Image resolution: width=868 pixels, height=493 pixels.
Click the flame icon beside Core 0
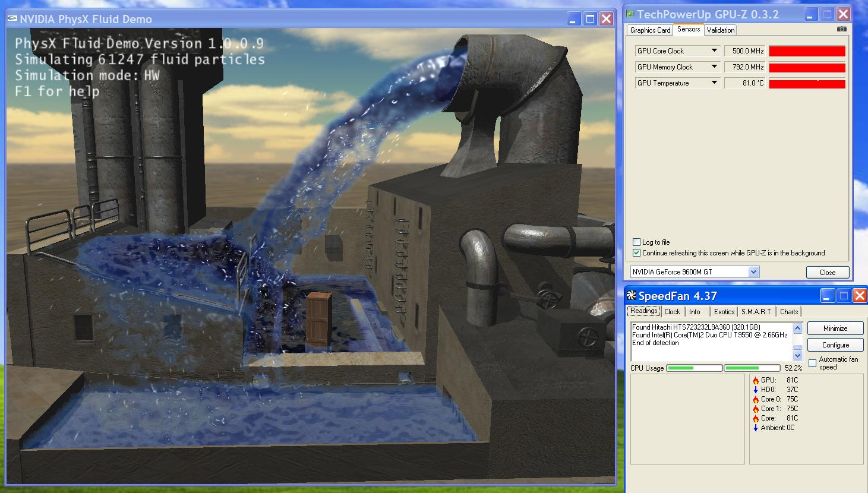click(756, 399)
